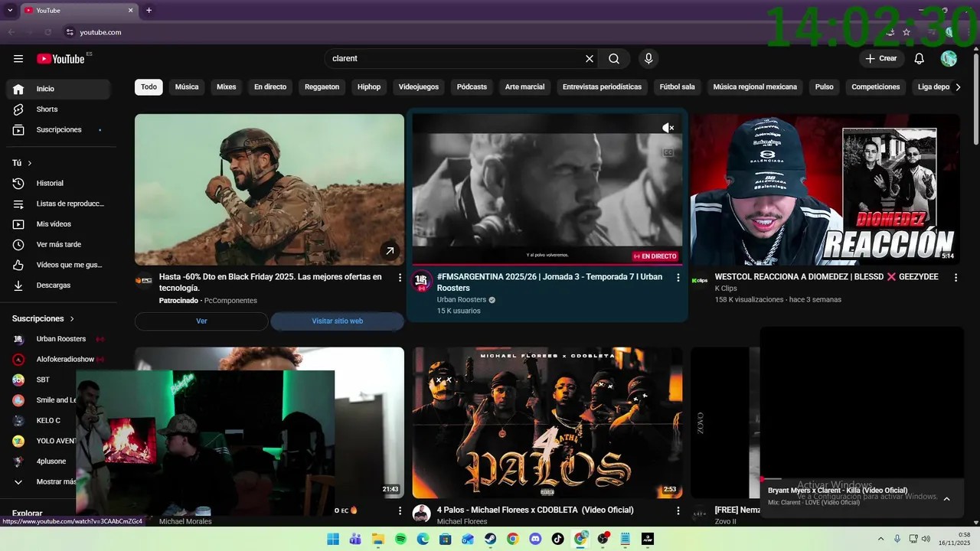The image size is (980, 551).
Task: Bookmark this page with the star
Action: click(906, 32)
